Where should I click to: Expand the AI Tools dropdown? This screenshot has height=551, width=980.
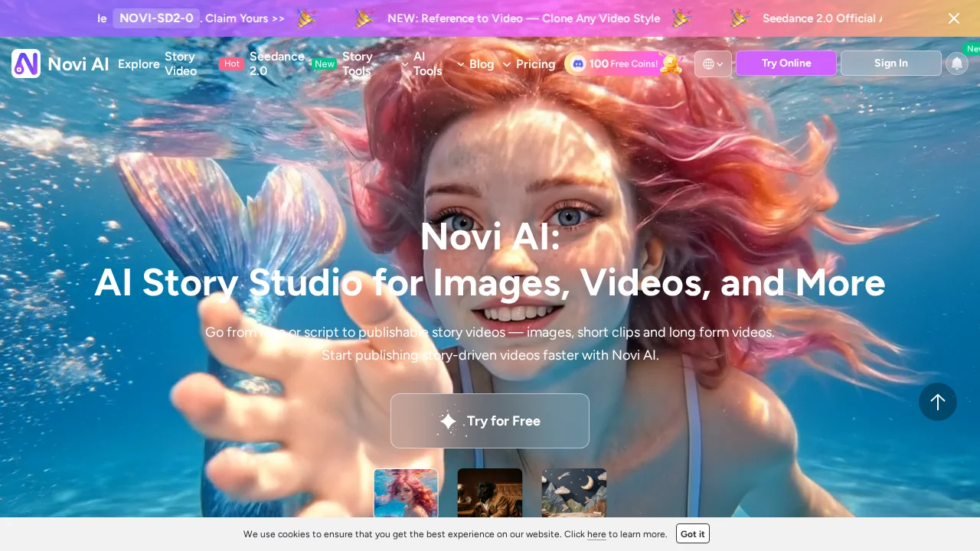426,64
